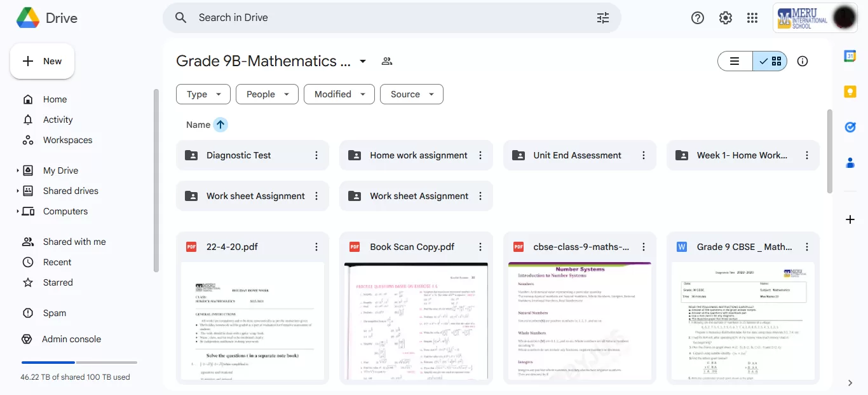Click the View details info icon

(803, 61)
